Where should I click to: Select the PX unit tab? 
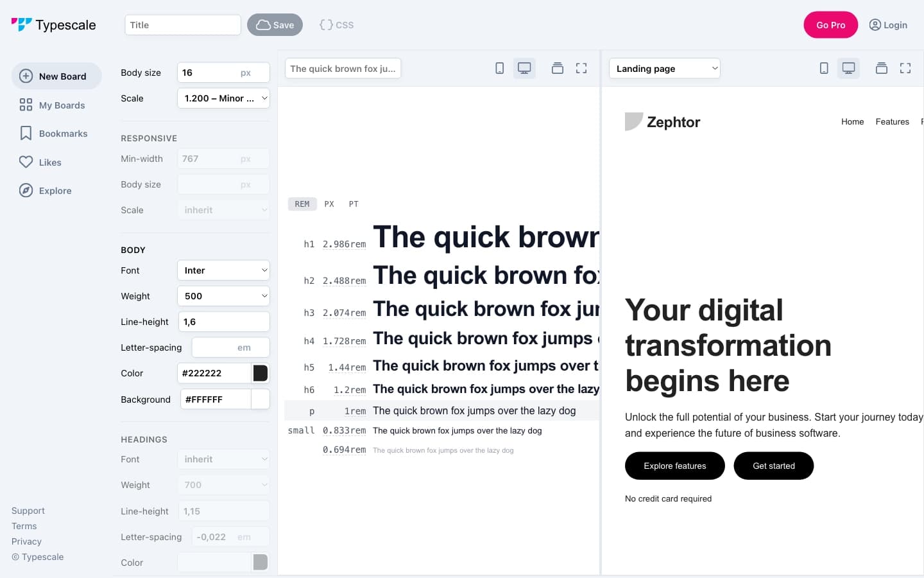[x=329, y=204]
